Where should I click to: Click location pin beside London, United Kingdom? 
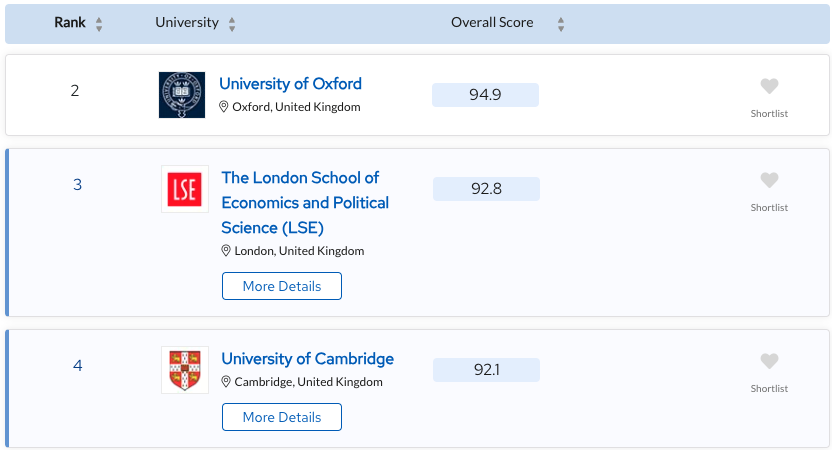pos(226,250)
